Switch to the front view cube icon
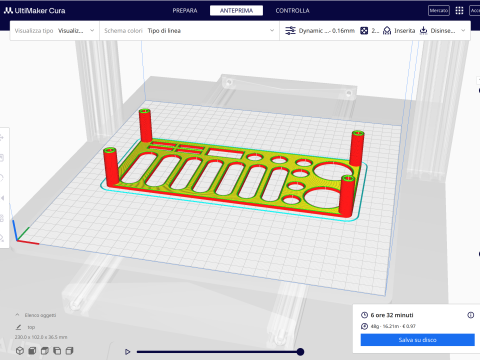 pyautogui.click(x=32, y=351)
